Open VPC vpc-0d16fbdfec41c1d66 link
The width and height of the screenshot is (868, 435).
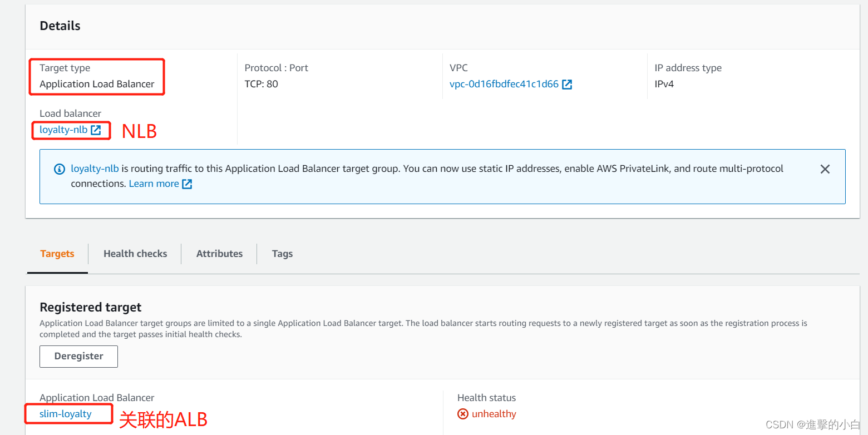504,84
